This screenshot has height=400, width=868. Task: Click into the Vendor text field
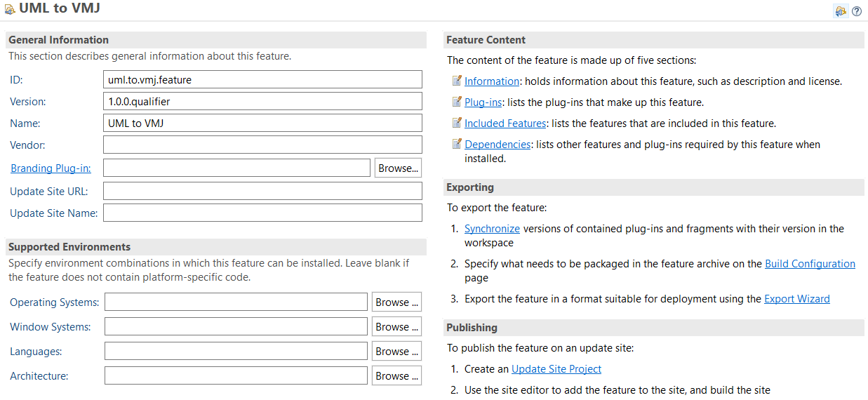(262, 145)
